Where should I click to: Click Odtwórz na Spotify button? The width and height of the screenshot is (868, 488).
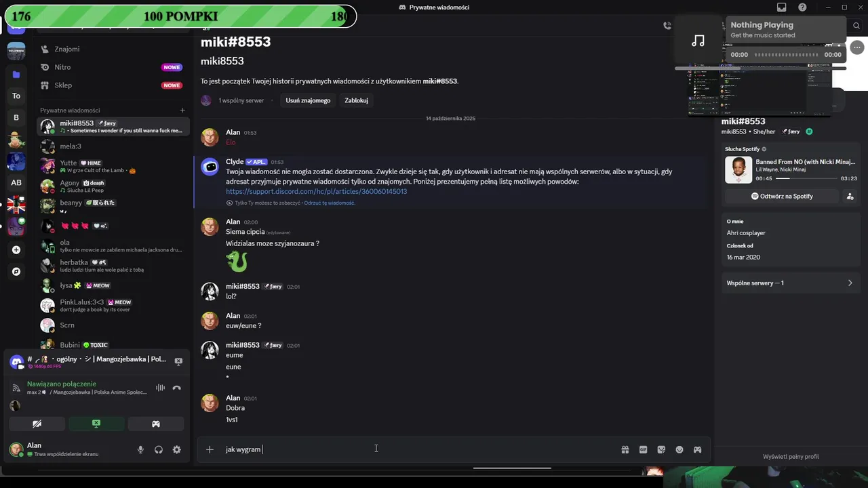[x=782, y=196]
